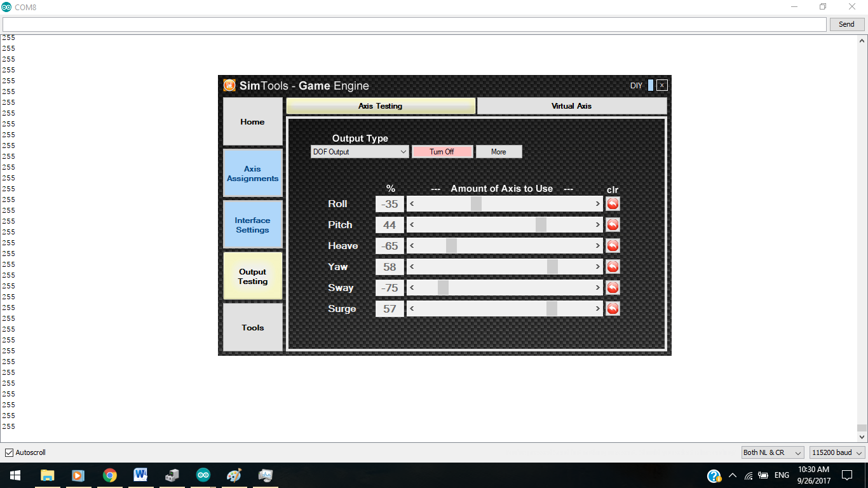Reset the Yaw axis with its clr button
The image size is (868, 488).
613,267
